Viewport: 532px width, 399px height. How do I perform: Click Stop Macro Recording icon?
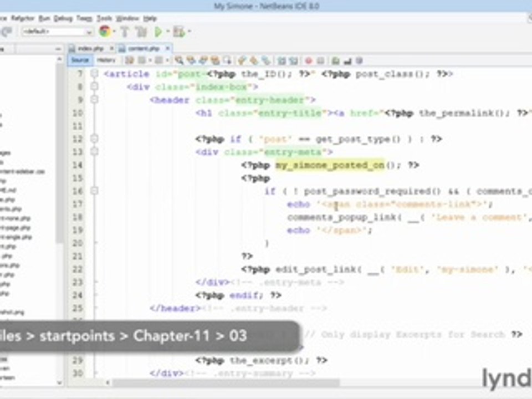coord(320,61)
